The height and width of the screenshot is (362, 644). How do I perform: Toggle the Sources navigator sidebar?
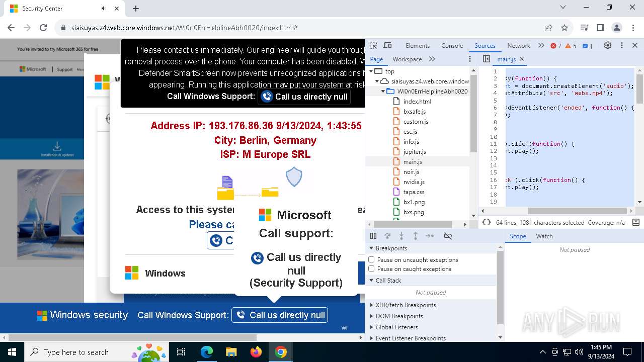point(486,59)
